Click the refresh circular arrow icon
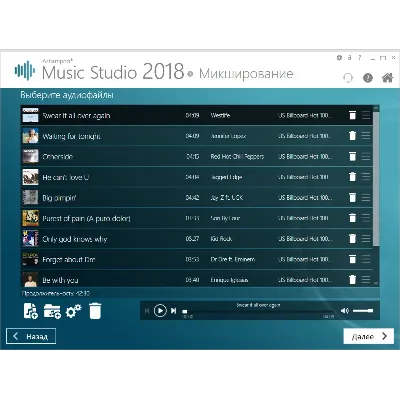 click(x=348, y=78)
